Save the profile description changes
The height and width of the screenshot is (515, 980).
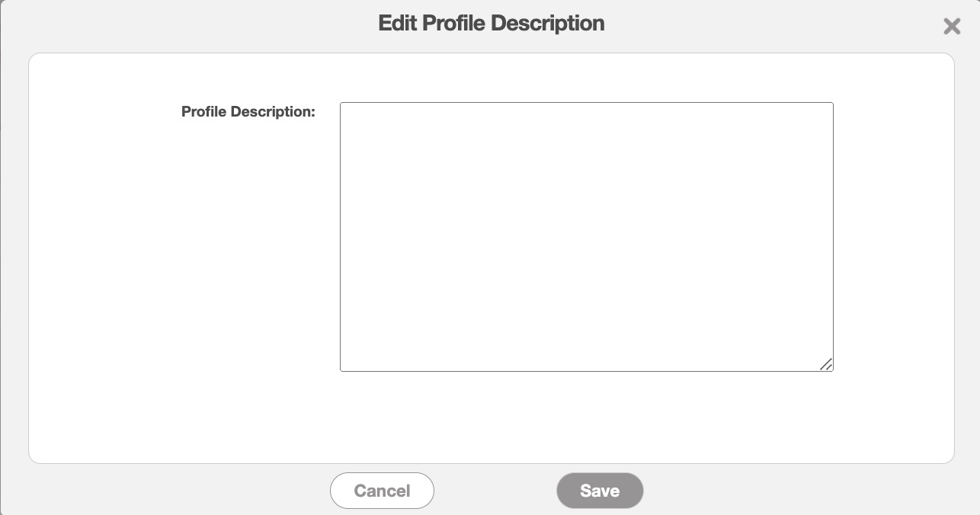[600, 491]
